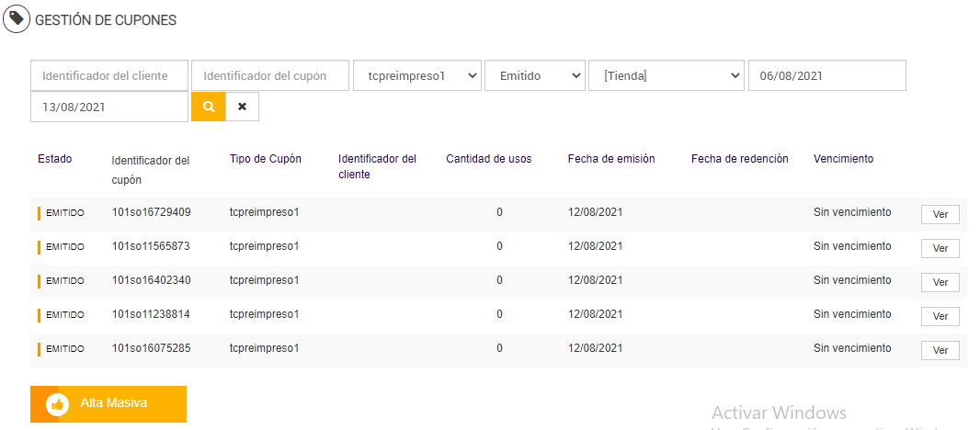The width and height of the screenshot is (980, 430).
Task: View details of coupon 101so11238814
Action: pos(940,316)
